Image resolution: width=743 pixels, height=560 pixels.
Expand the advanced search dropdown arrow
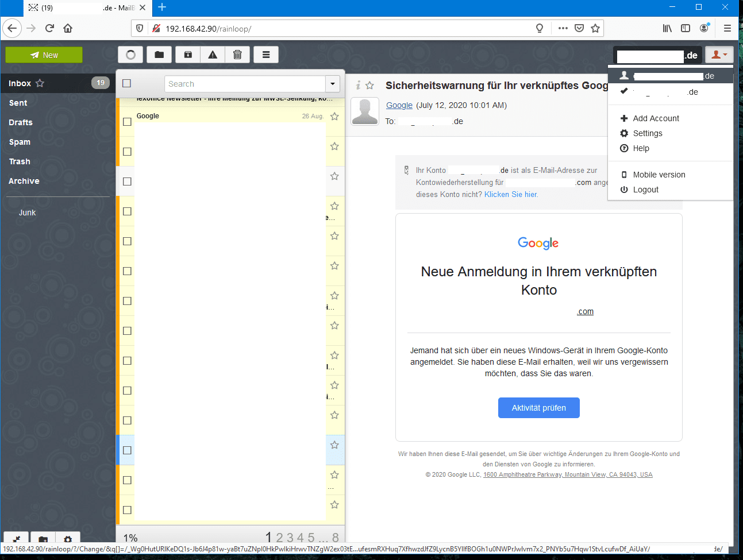(333, 84)
